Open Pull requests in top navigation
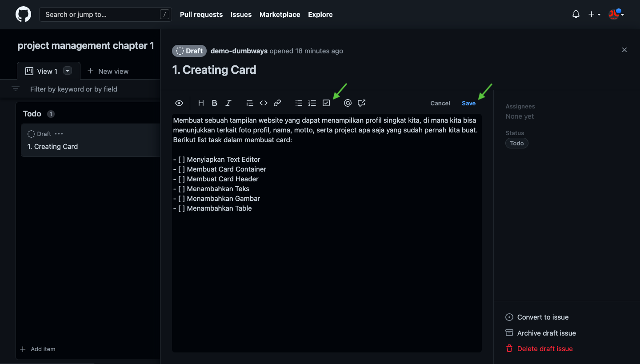640x364 pixels. tap(201, 14)
